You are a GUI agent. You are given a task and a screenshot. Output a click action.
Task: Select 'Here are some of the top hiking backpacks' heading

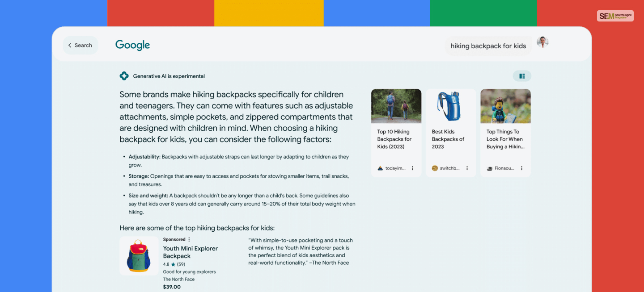[197, 228]
